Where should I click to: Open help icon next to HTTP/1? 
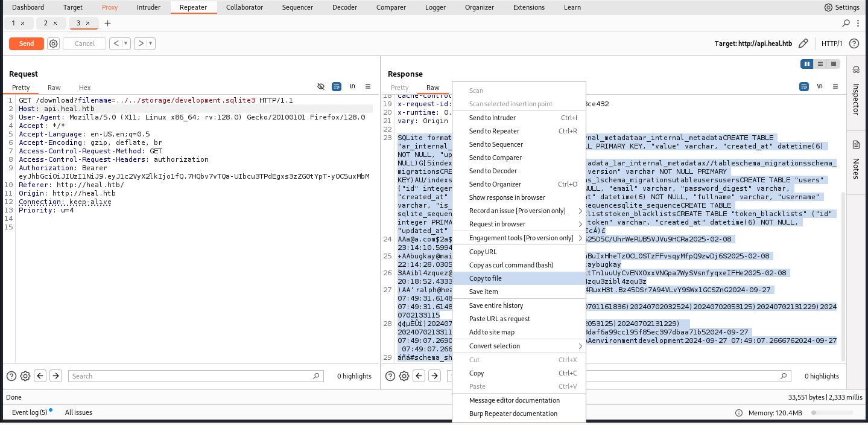click(x=854, y=43)
